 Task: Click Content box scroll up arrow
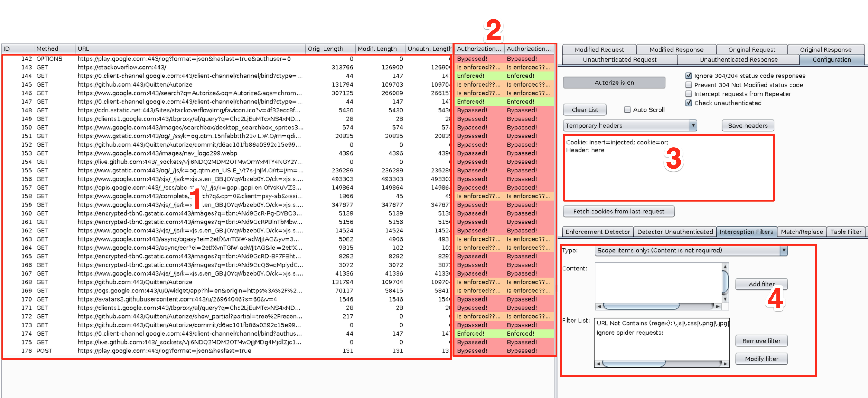coord(725,267)
